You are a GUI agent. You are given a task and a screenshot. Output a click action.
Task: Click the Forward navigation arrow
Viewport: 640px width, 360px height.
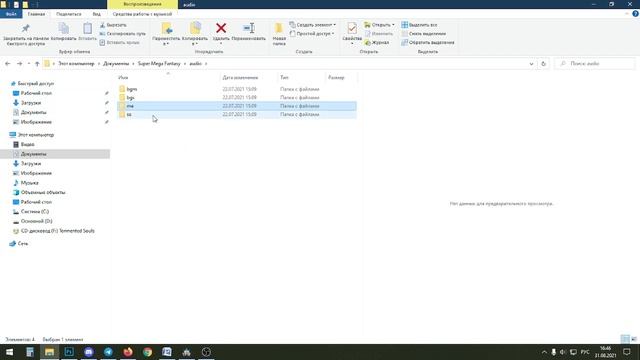click(19, 64)
